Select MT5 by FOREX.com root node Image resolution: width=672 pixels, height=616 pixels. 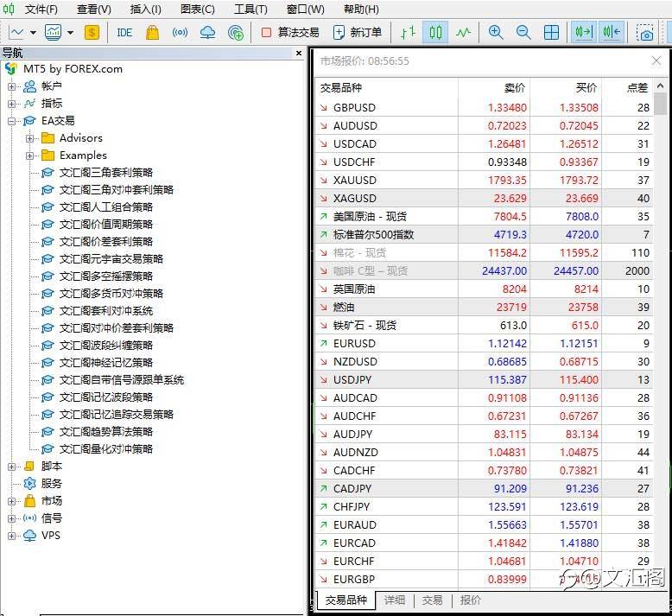(73, 68)
